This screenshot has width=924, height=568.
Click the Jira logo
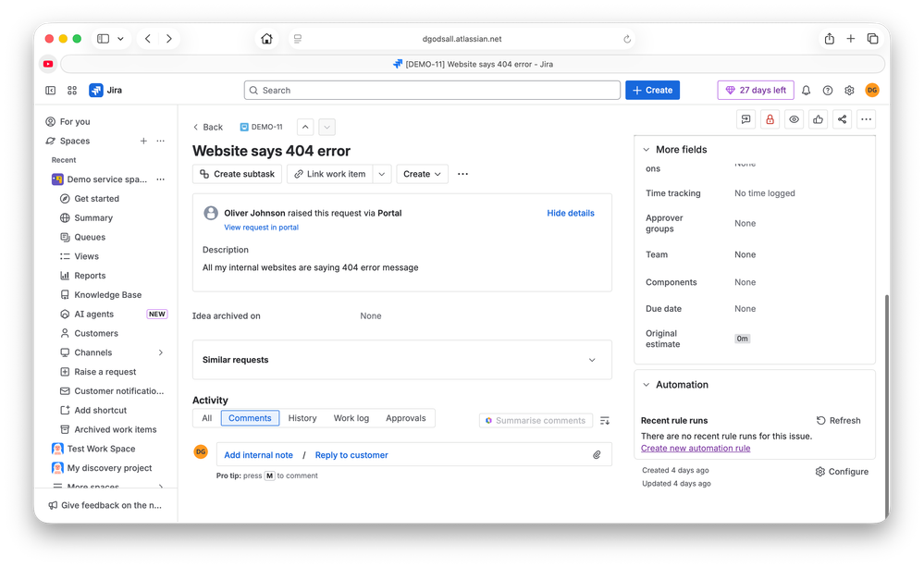105,90
